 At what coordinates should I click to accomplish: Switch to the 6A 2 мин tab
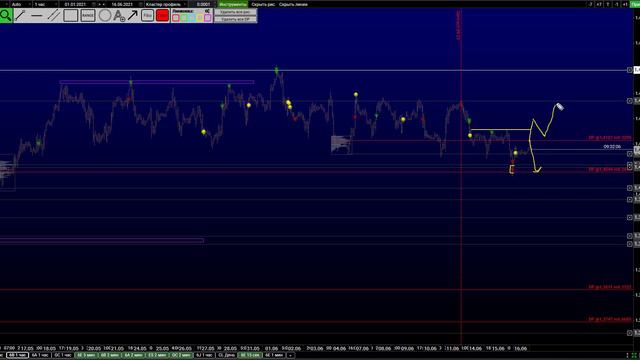point(133,355)
